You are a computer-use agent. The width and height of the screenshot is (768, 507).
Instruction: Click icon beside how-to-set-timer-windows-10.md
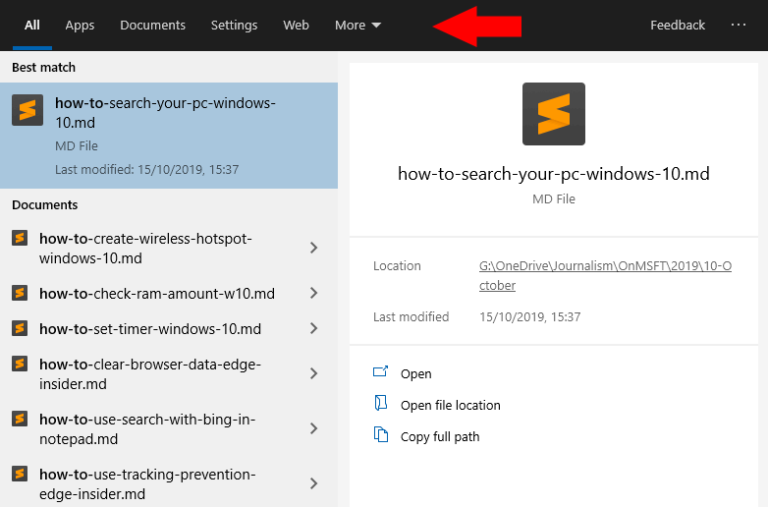point(19,328)
